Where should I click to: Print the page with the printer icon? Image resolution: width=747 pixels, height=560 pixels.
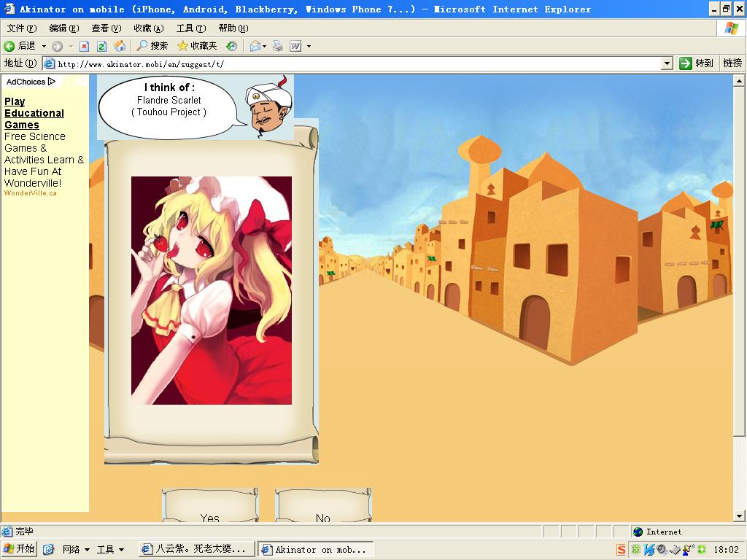278,46
